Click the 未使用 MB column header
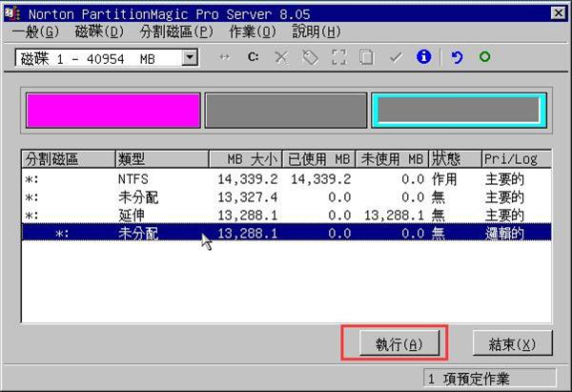 [392, 159]
